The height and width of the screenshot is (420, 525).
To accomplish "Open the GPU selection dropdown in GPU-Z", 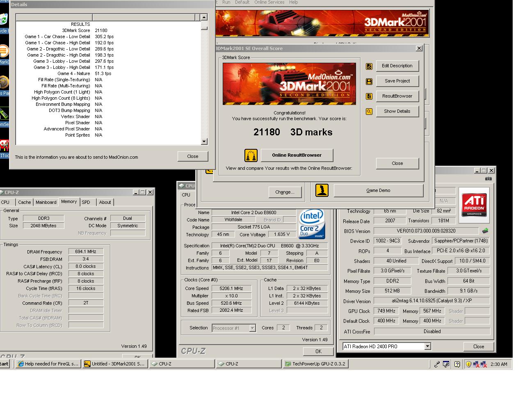I will click(427, 347).
